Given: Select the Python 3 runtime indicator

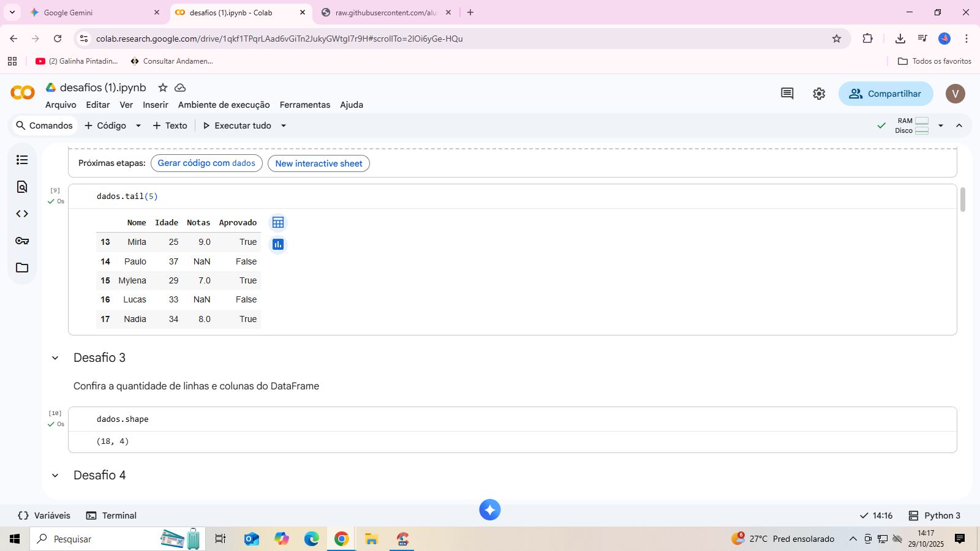Looking at the screenshot, I should click(935, 515).
